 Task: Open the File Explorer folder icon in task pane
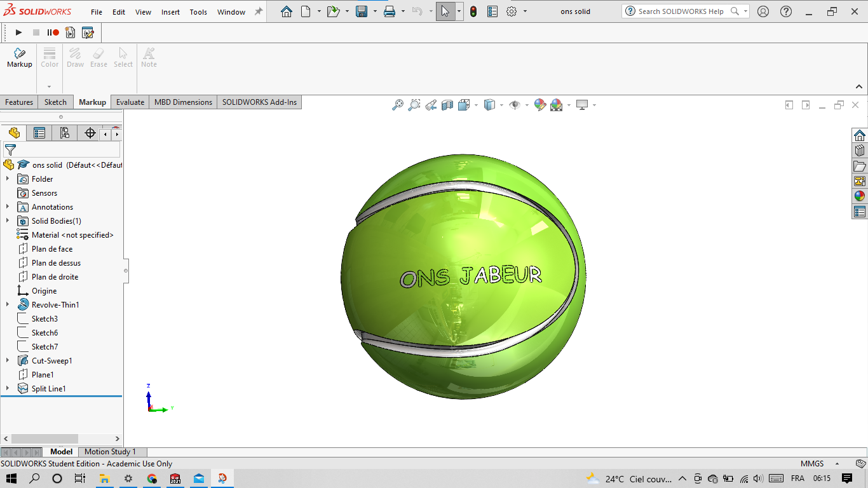(860, 166)
